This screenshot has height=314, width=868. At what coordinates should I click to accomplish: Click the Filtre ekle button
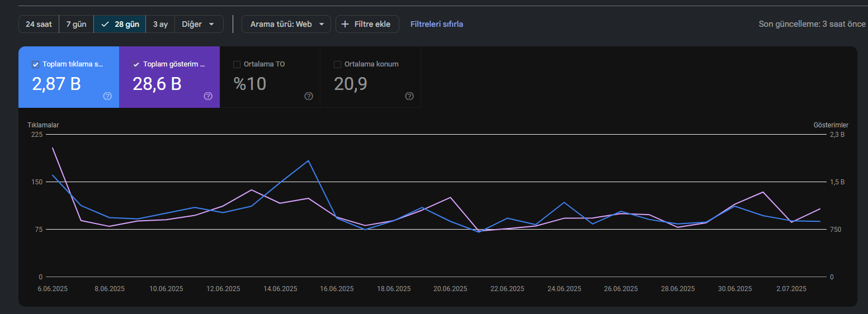367,24
